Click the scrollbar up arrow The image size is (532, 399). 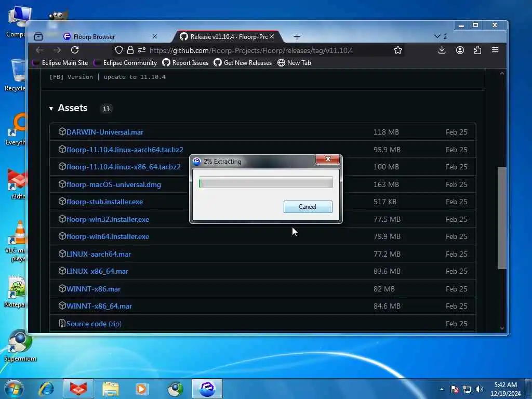[502, 74]
